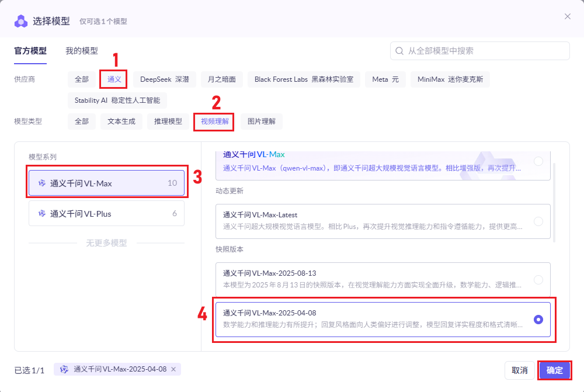Type in the 从全部模型中搜索 search box
Viewport: 584px width, 392px height.
tap(485, 51)
